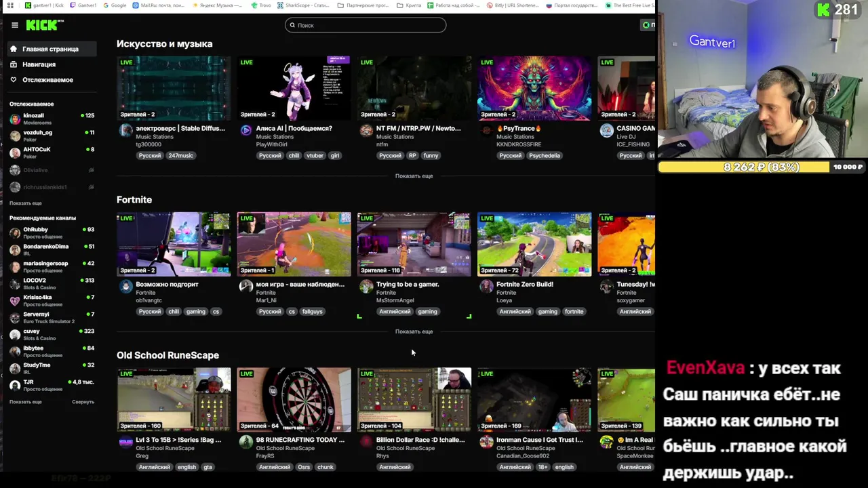Open OhRubby avatar in recommended channels
Viewport: 868px width, 488px height.
(x=15, y=232)
